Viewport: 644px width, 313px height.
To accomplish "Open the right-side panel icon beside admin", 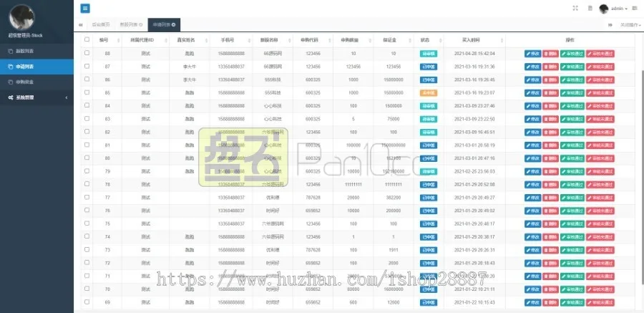I will (635, 9).
